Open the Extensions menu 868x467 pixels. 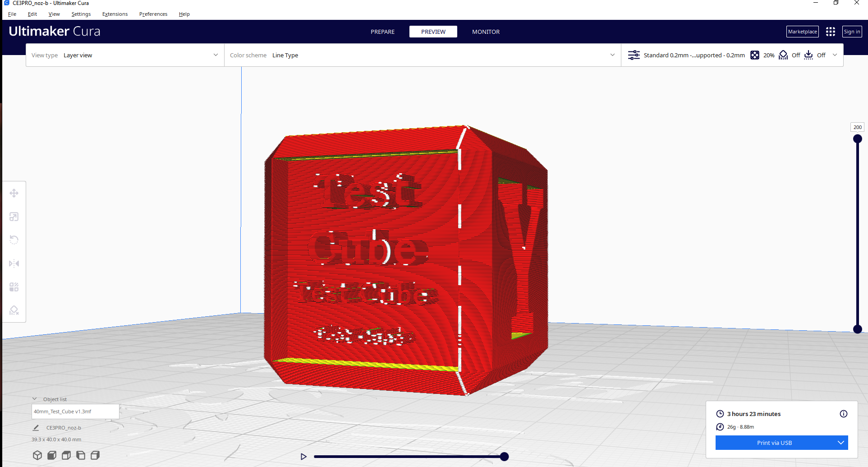tap(115, 14)
